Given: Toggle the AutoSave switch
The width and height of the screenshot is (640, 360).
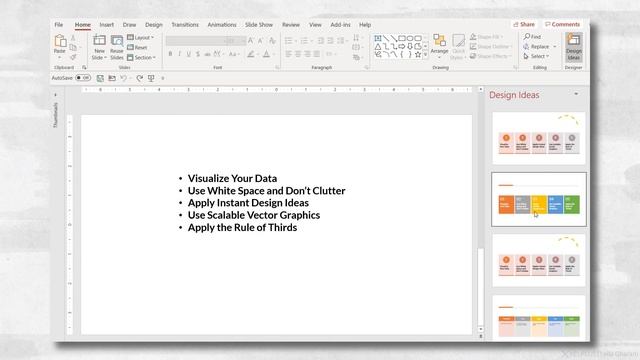Looking at the screenshot, I should [83, 78].
